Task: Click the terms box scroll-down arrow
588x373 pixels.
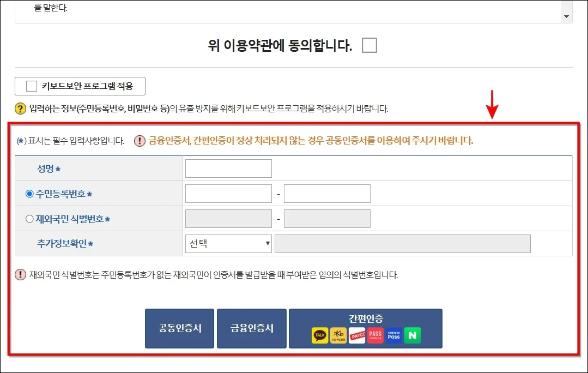Action: 566,15
